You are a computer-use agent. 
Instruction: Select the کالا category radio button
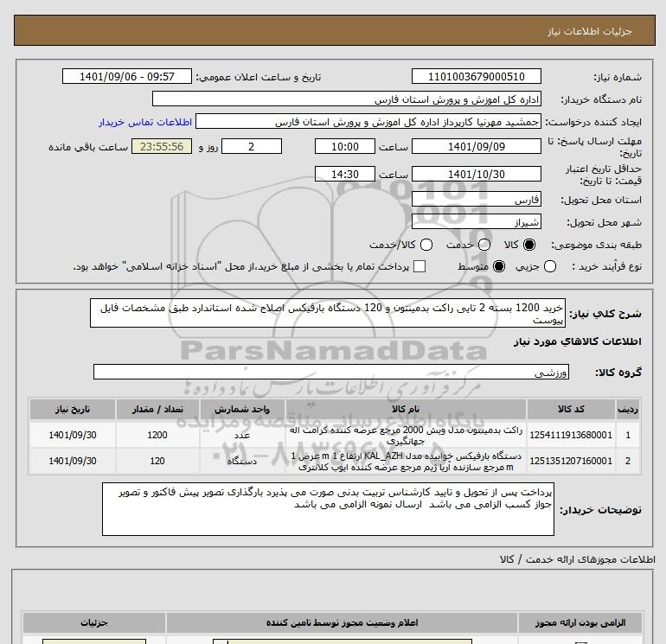point(529,245)
